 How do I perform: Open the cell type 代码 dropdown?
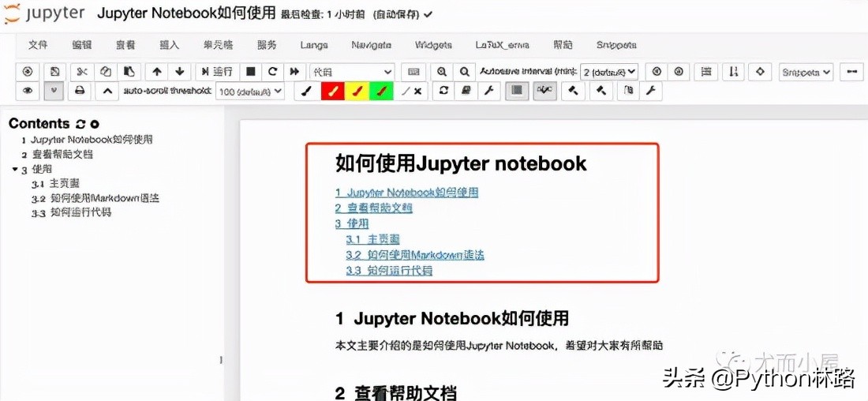point(352,72)
